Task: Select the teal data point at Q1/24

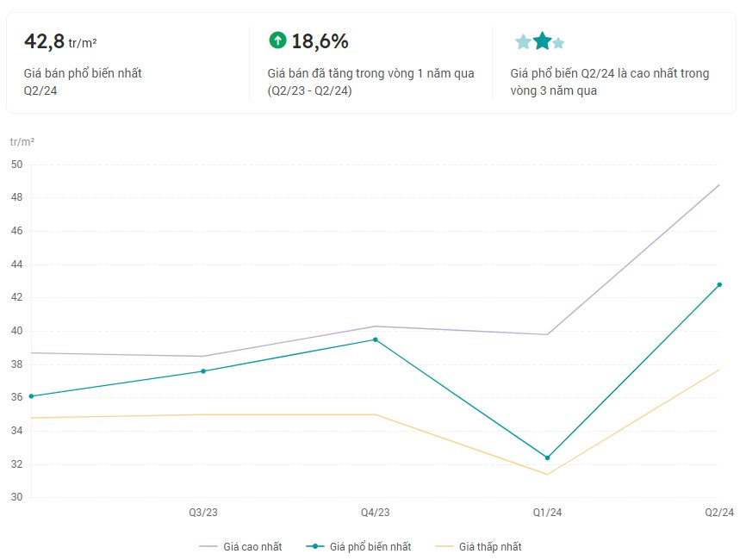Action: pyautogui.click(x=547, y=457)
